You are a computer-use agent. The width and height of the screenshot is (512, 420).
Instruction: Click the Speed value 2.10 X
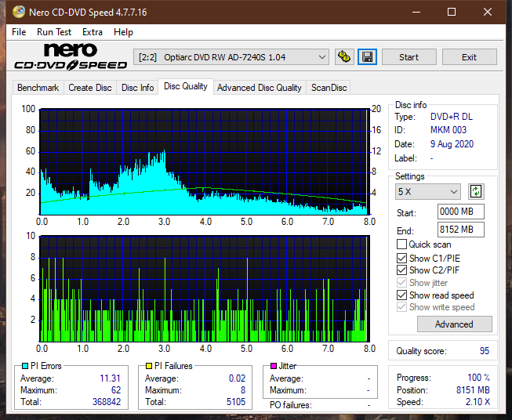click(478, 402)
